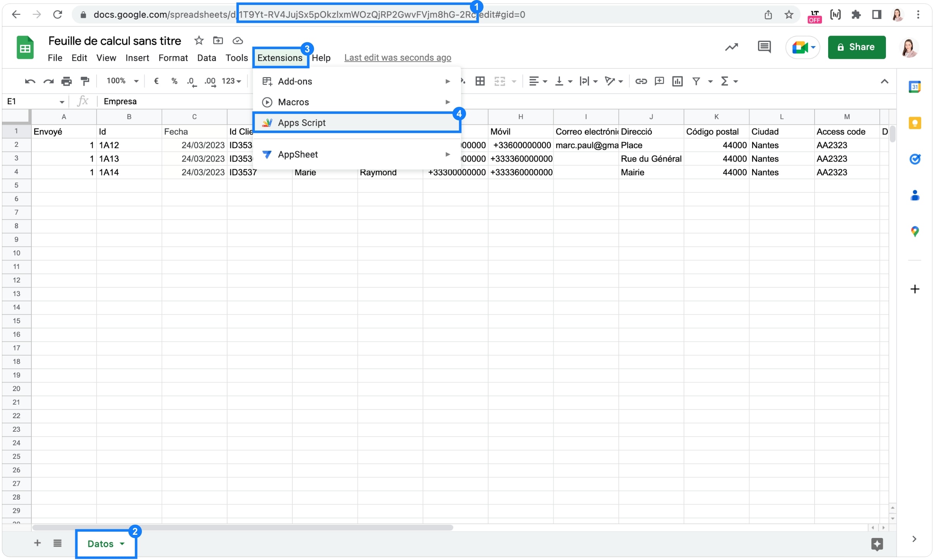
Task: Click the Insert comment icon
Action: [659, 81]
